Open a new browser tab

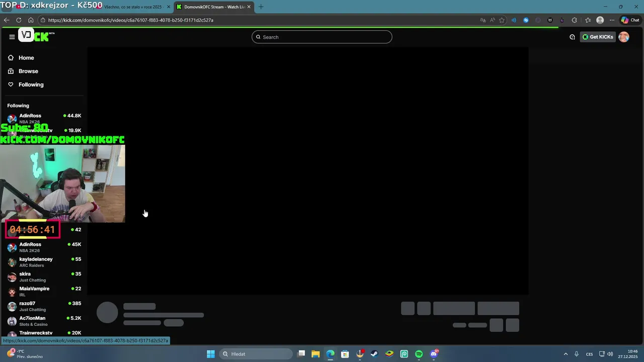[x=261, y=7]
